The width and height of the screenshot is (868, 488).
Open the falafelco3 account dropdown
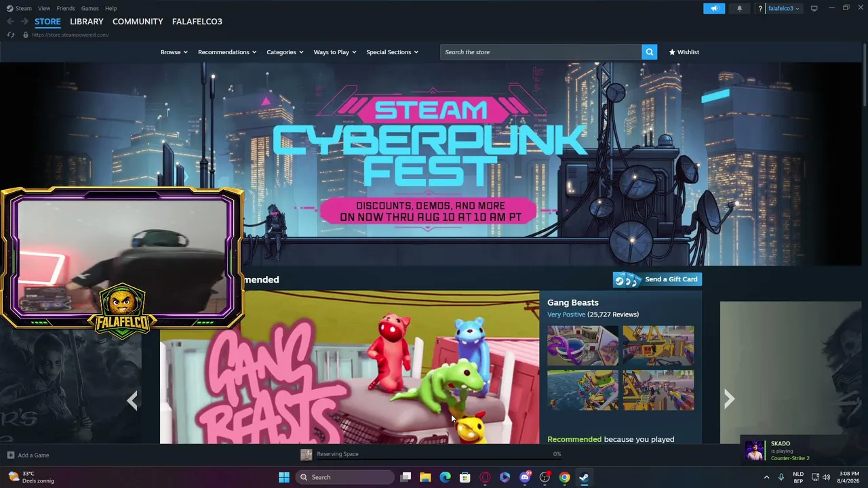783,8
